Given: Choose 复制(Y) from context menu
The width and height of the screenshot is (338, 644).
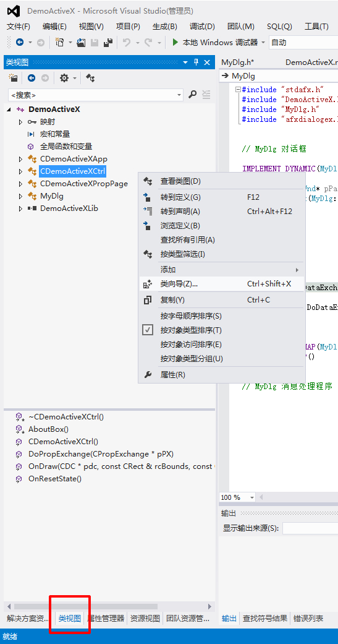Looking at the screenshot, I should tap(221, 300).
